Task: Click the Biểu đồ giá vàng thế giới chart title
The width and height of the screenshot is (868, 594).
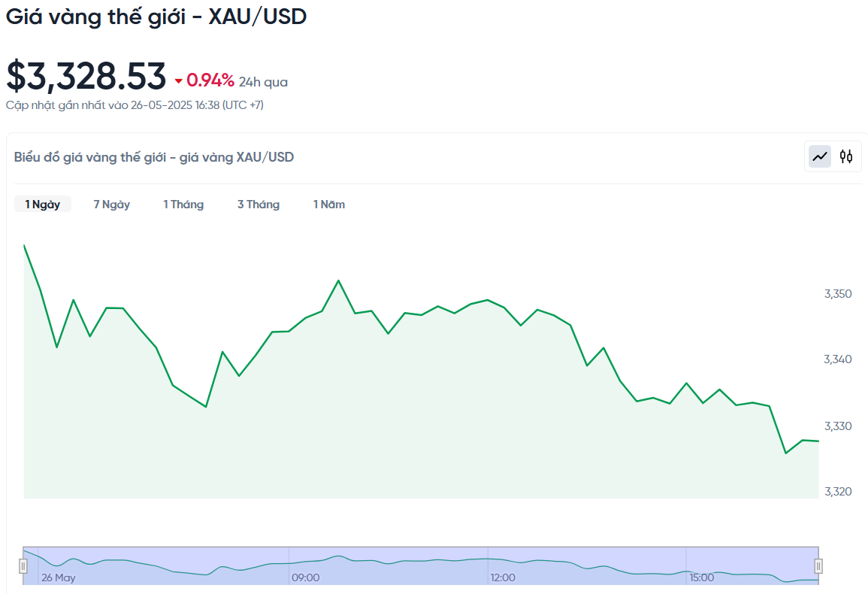Action: [x=154, y=157]
